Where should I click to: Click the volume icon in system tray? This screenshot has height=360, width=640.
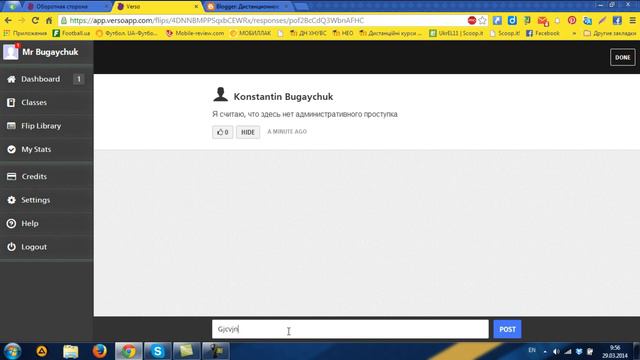point(556,351)
